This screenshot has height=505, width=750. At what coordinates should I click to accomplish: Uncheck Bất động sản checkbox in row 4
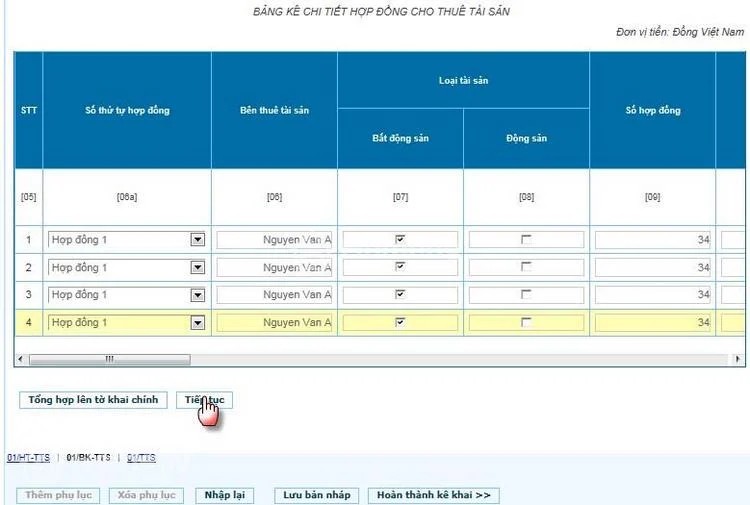coord(400,323)
